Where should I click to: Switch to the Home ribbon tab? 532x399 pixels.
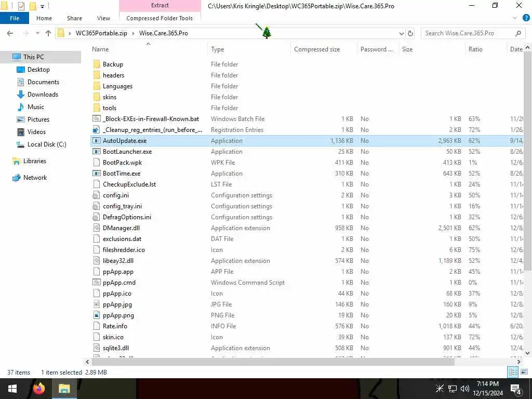pyautogui.click(x=44, y=18)
